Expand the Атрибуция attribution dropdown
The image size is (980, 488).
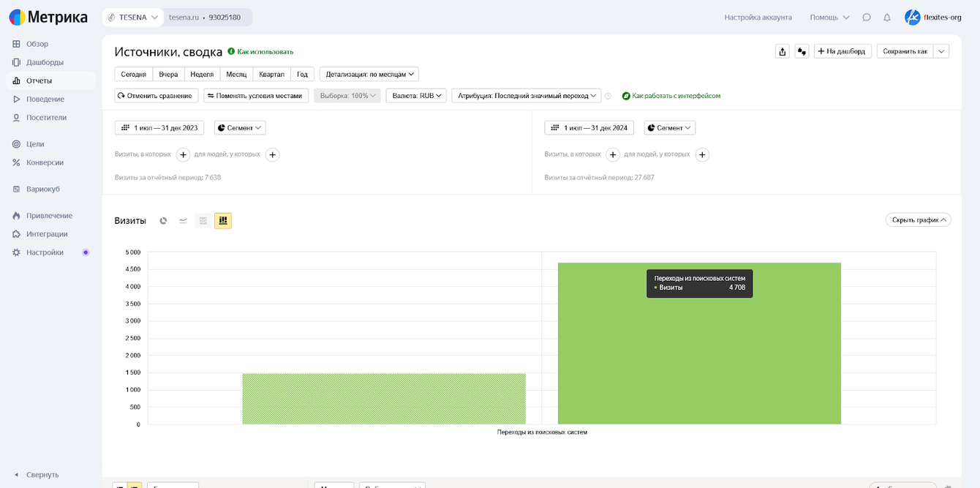tap(526, 96)
